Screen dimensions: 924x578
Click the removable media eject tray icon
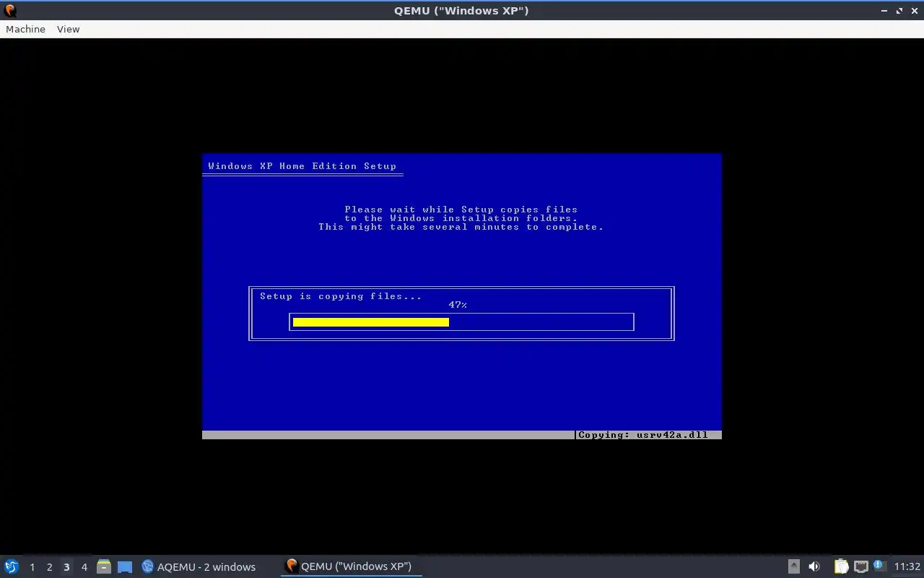point(793,566)
